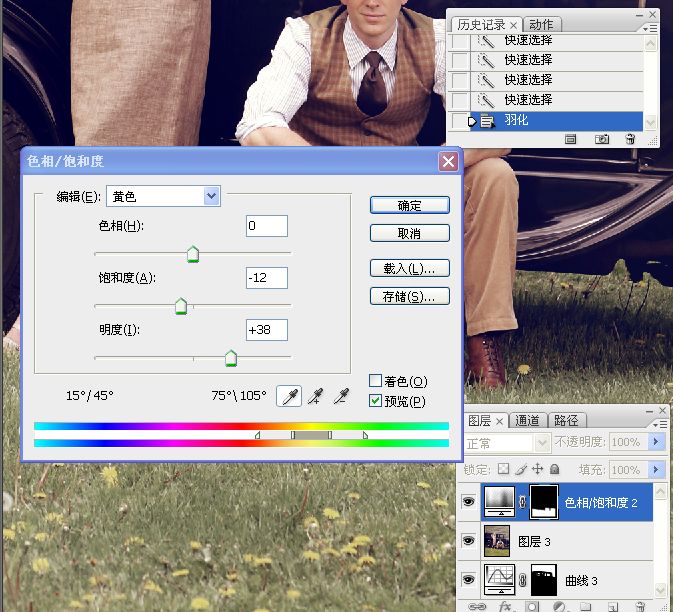Click the 取消 cancel button

pos(410,233)
